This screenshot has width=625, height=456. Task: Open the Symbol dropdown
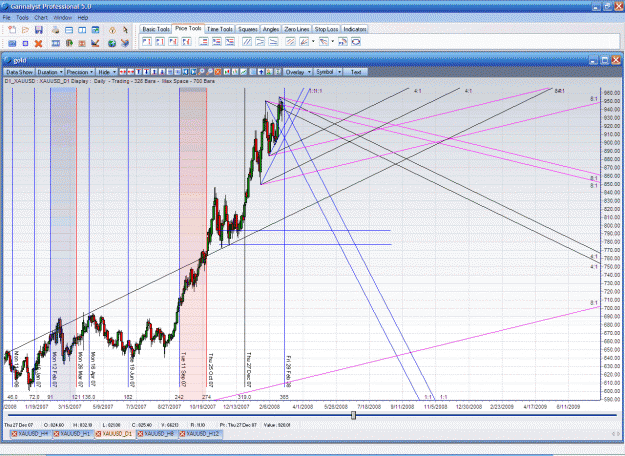[x=328, y=72]
